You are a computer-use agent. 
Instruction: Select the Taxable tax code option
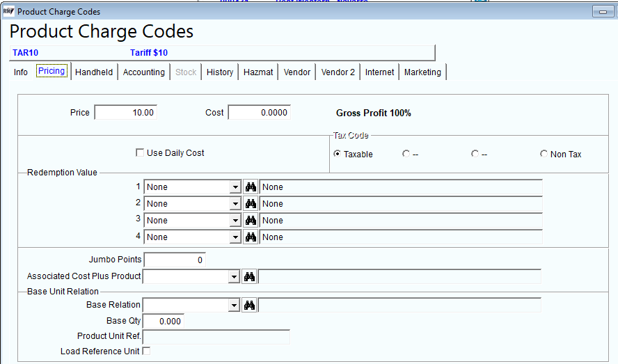tap(337, 154)
